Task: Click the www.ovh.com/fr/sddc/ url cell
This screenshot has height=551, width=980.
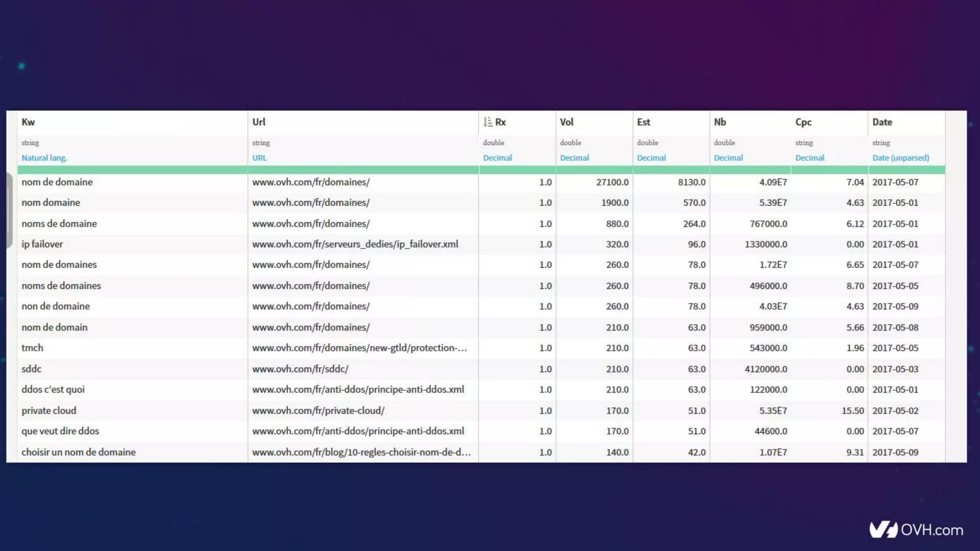Action: (x=300, y=369)
